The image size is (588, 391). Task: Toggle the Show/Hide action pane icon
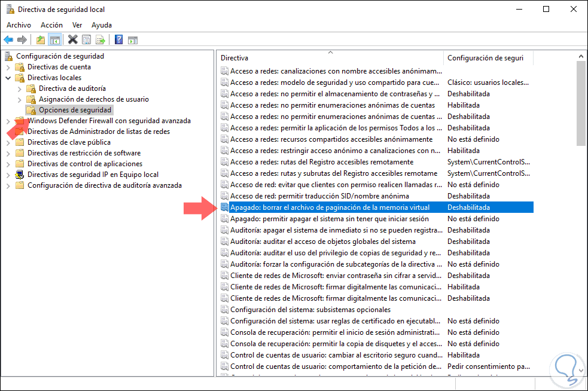click(x=133, y=39)
